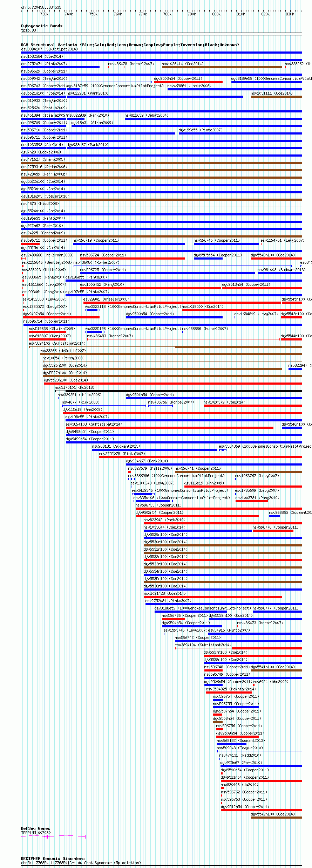Click nsv596745 (Cooper2011) label
The height and width of the screenshot is (868, 312).
(x=217, y=240)
